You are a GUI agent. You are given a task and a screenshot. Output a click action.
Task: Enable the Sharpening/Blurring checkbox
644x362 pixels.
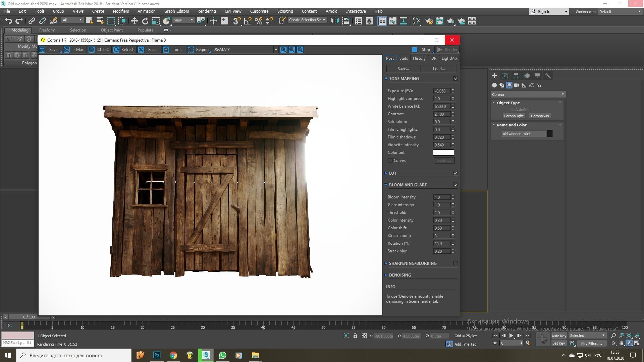coord(455,263)
